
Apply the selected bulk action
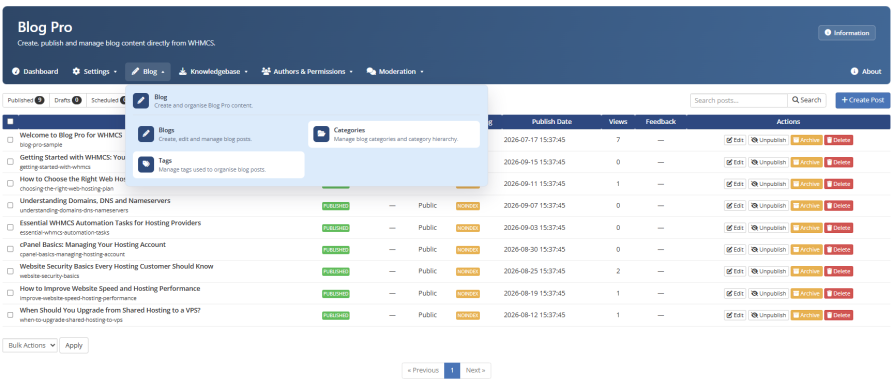pyautogui.click(x=74, y=345)
